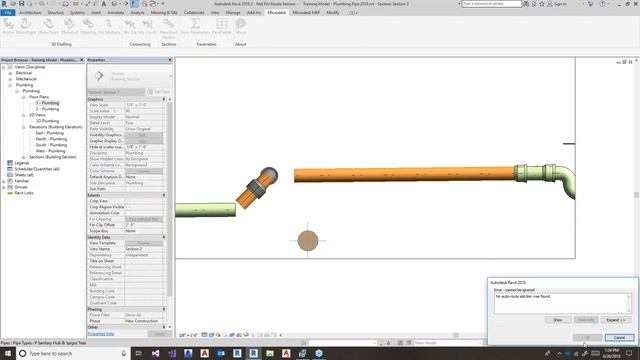
Task: Expand the Groups node
Action: [4, 187]
